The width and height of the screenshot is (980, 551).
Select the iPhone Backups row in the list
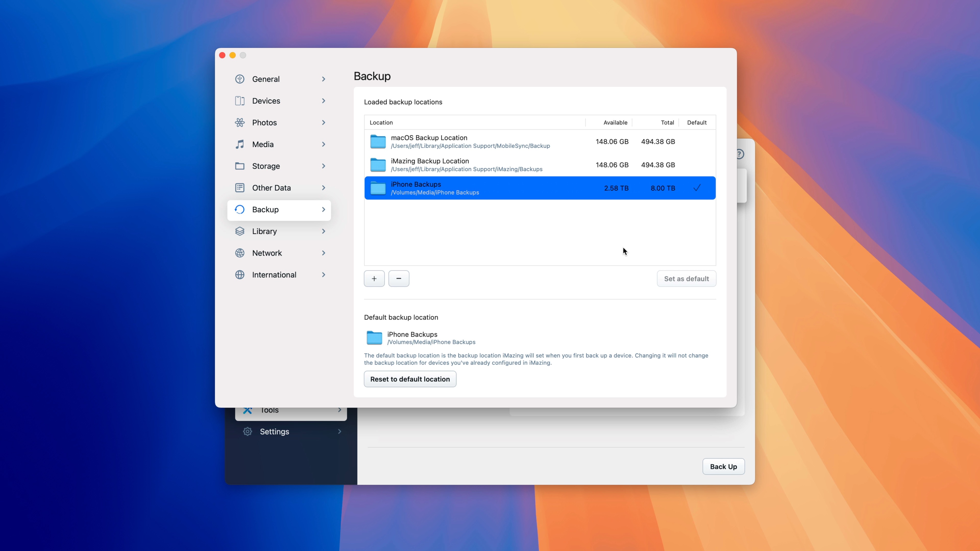[x=495, y=188]
